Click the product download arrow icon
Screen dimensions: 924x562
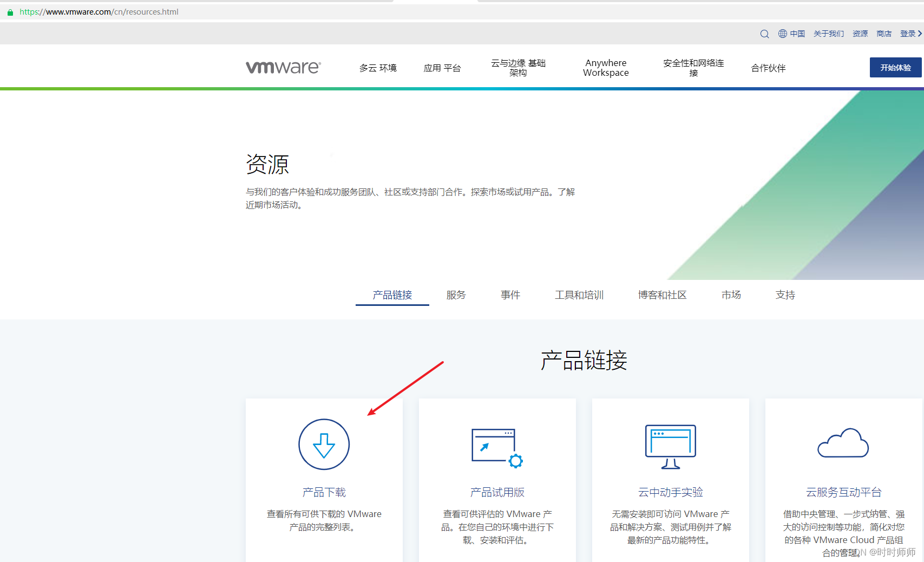coord(324,445)
